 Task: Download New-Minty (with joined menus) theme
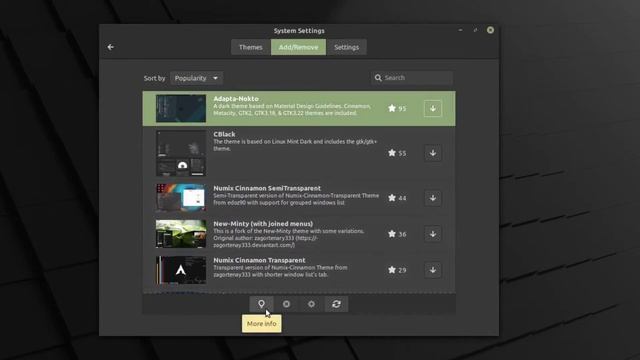coord(433,234)
